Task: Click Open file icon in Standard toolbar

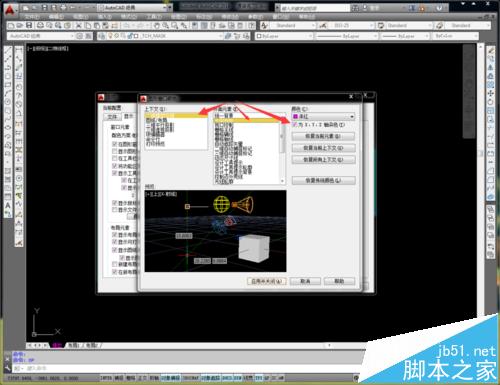Action: point(20,25)
